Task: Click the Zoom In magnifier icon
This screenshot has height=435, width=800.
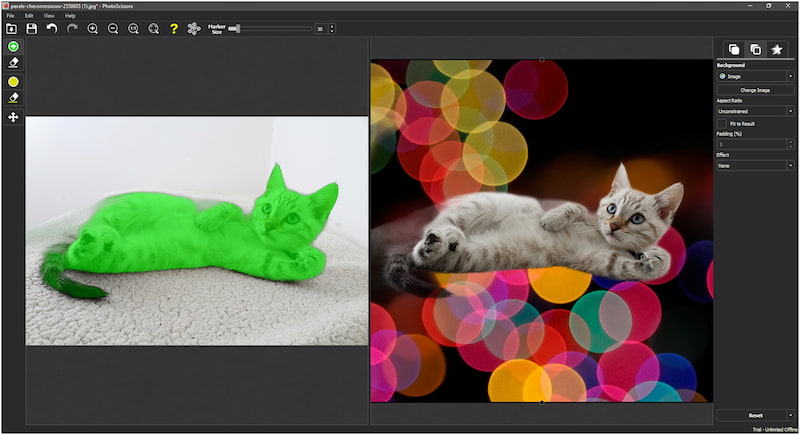Action: pyautogui.click(x=93, y=29)
